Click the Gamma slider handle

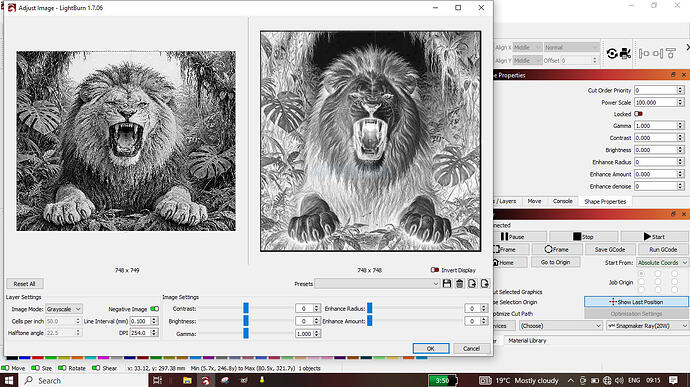246,333
